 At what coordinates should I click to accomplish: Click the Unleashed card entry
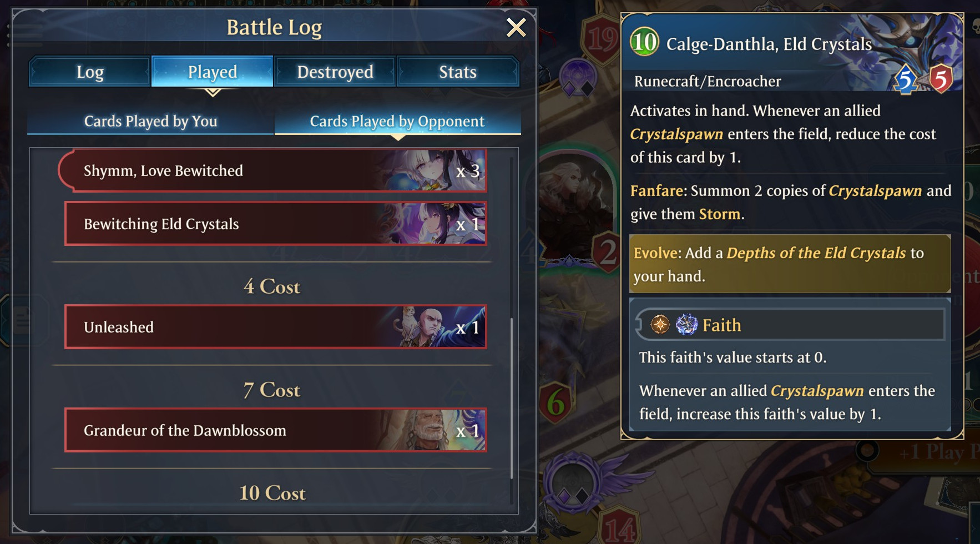(276, 327)
